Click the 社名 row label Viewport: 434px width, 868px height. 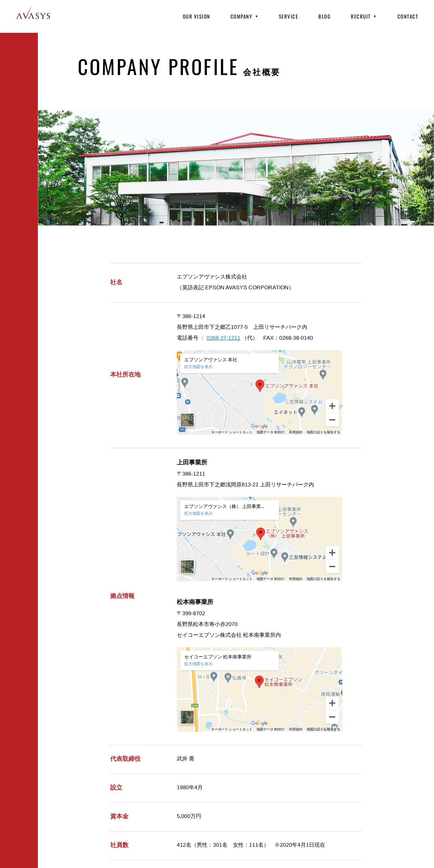point(116,282)
